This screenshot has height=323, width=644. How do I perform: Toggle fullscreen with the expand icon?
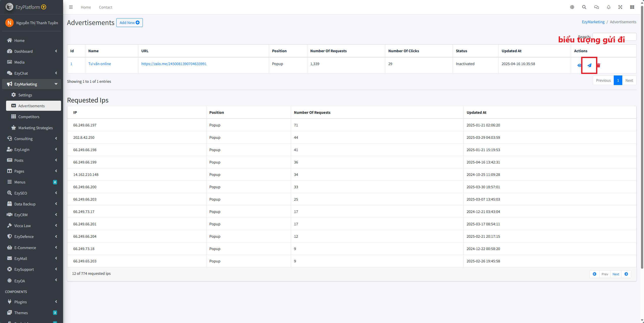click(x=620, y=7)
